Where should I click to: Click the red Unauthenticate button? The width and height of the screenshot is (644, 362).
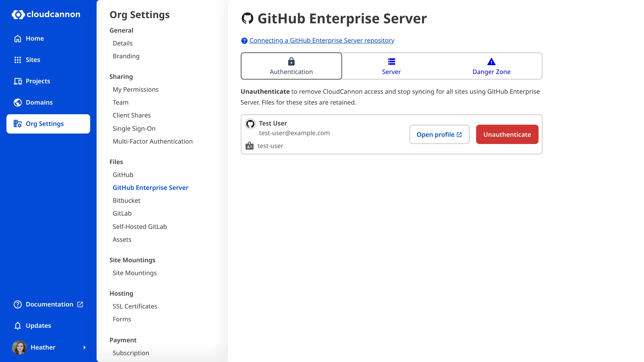(x=507, y=134)
